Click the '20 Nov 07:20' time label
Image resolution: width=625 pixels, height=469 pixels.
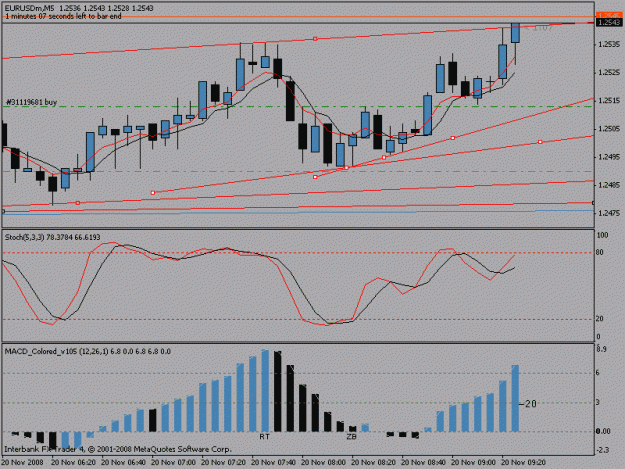(x=224, y=463)
